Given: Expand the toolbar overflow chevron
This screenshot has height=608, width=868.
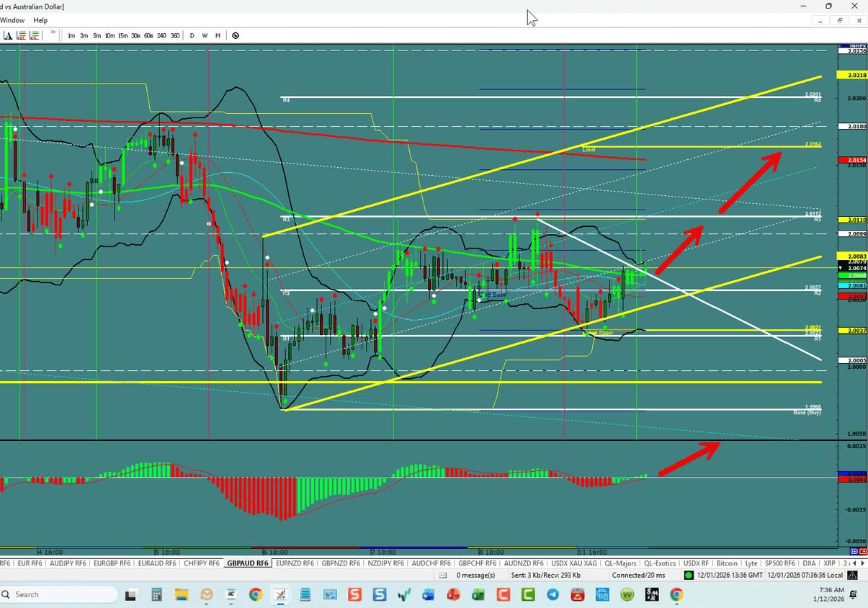Looking at the screenshot, I should [x=52, y=33].
